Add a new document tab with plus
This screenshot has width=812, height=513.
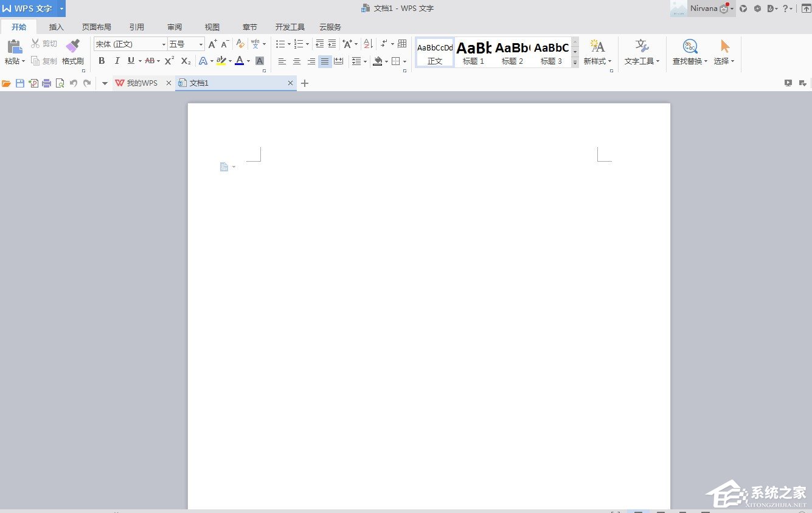click(305, 83)
